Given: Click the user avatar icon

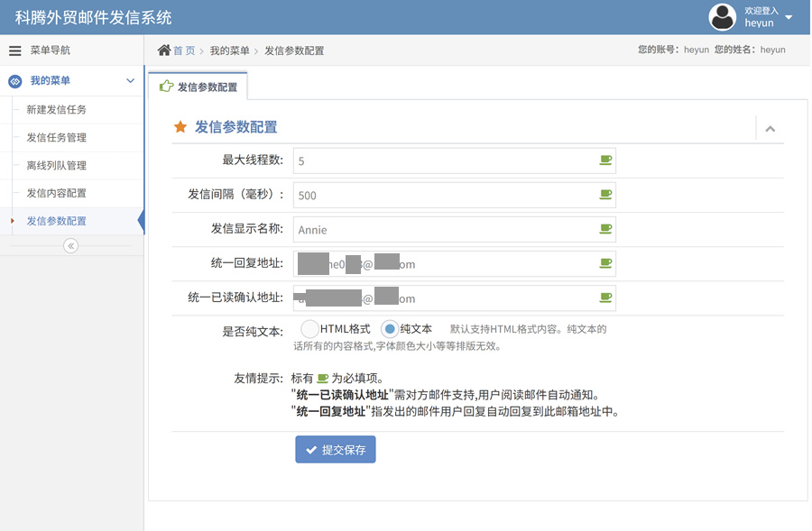Looking at the screenshot, I should pos(723,17).
